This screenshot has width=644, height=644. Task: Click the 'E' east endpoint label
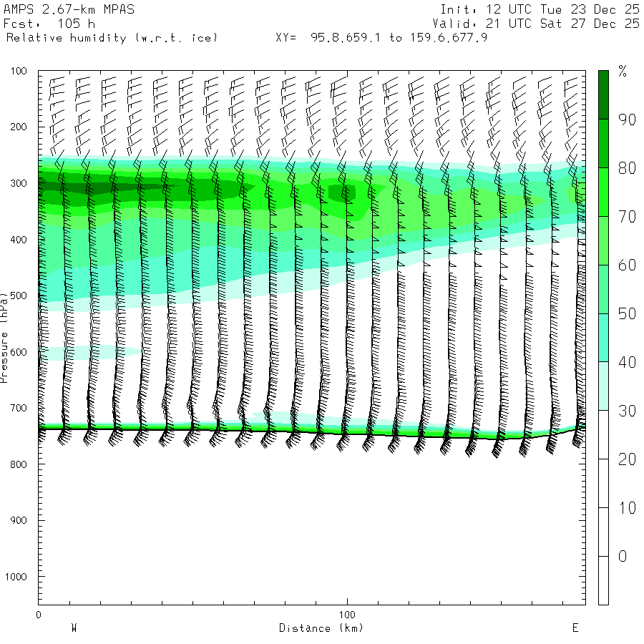[575, 628]
